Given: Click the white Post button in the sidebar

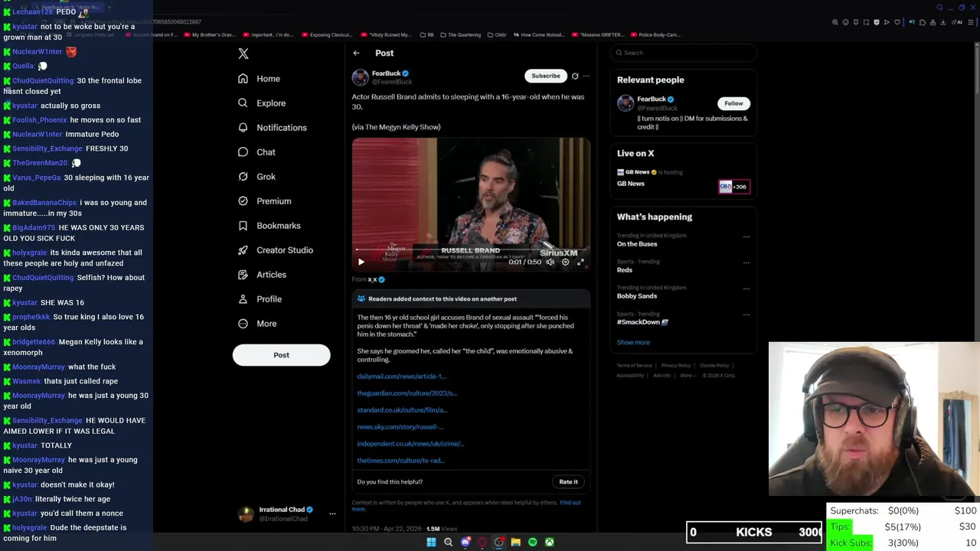Looking at the screenshot, I should pos(281,355).
